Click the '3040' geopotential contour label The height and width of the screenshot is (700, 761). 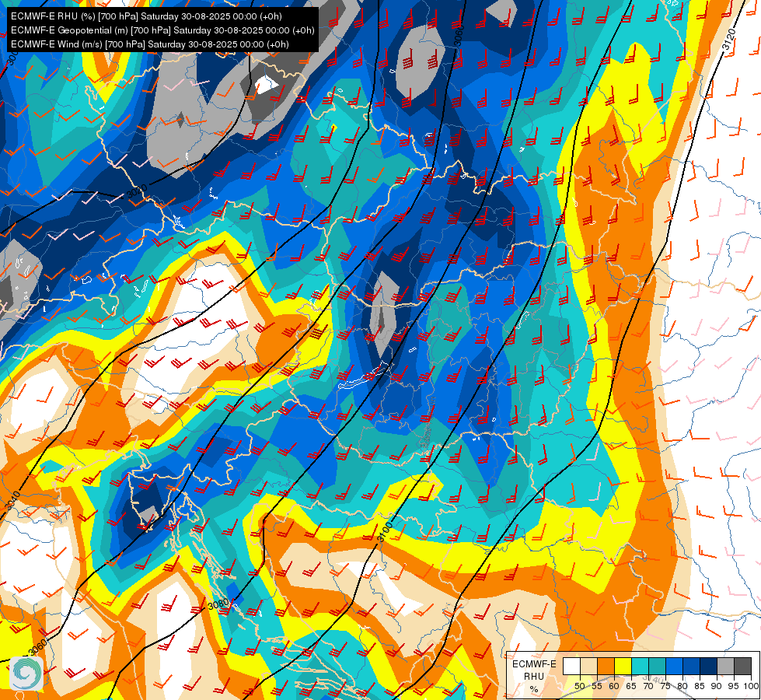(13, 501)
